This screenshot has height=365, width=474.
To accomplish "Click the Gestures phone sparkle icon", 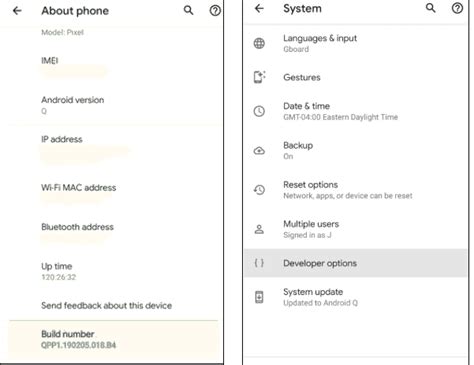I will pos(259,77).
